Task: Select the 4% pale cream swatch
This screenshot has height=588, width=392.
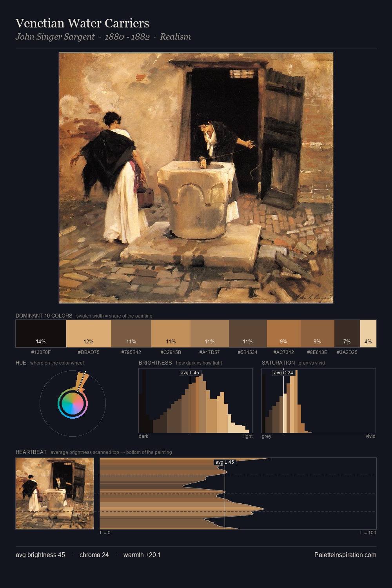Action: coord(368,334)
